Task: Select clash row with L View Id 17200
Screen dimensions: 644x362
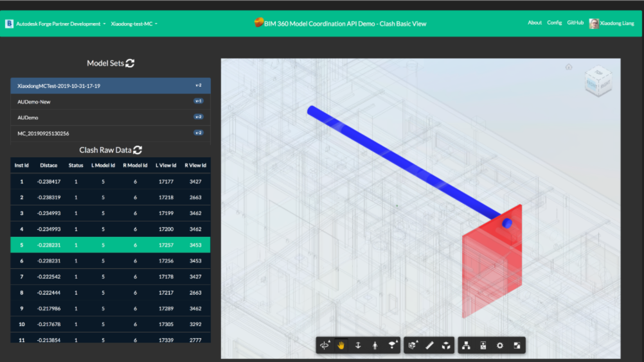Action: [x=111, y=228]
